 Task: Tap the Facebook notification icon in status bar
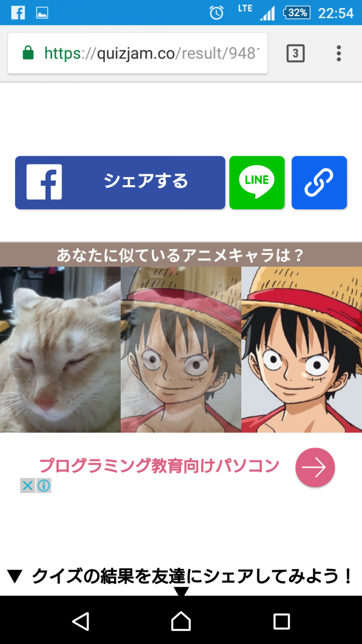click(18, 12)
